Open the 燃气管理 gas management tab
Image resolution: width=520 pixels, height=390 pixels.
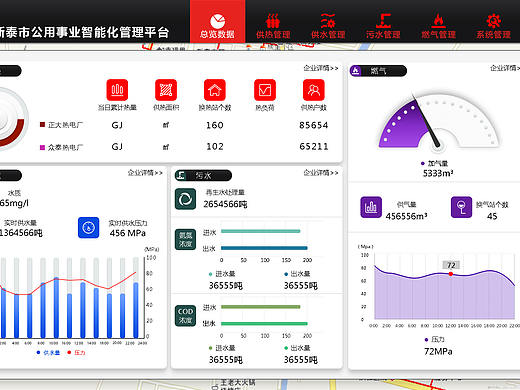click(x=438, y=25)
